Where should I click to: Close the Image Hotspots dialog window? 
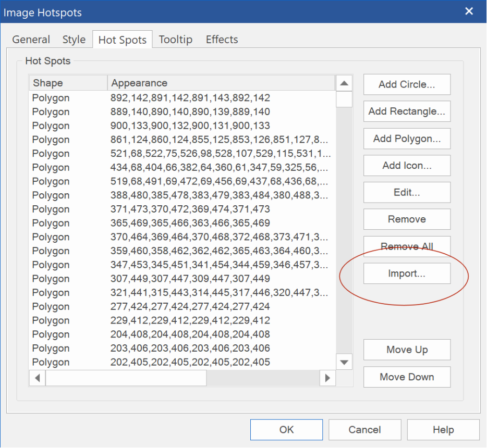469,11
